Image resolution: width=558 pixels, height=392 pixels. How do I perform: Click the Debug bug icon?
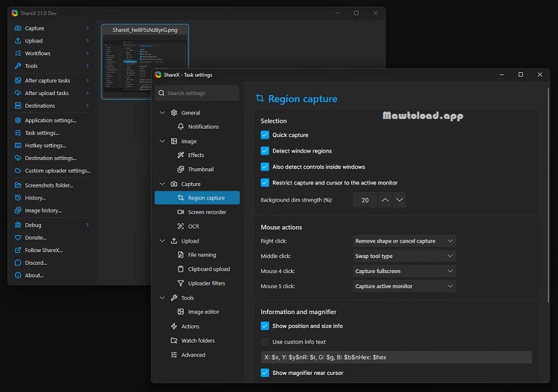18,225
